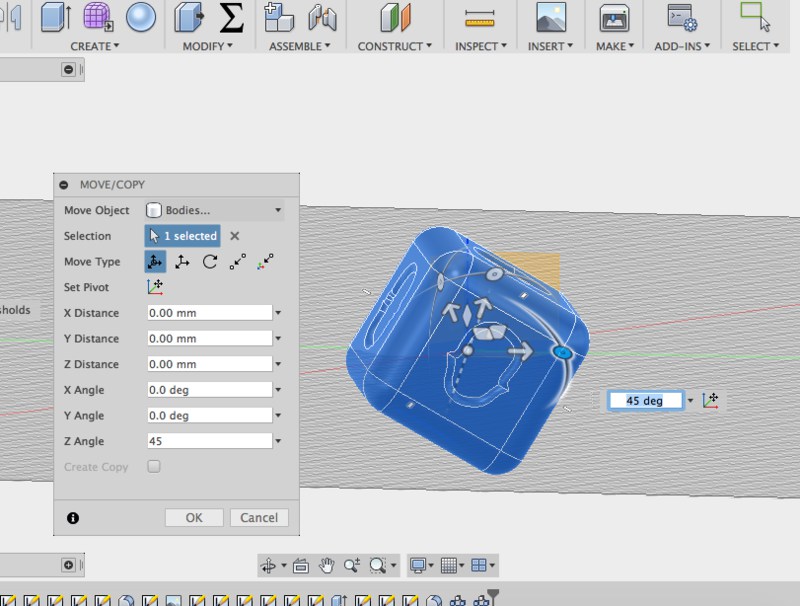Screen dimensions: 800x606
Task: Select Translate move type
Action: 182,262
